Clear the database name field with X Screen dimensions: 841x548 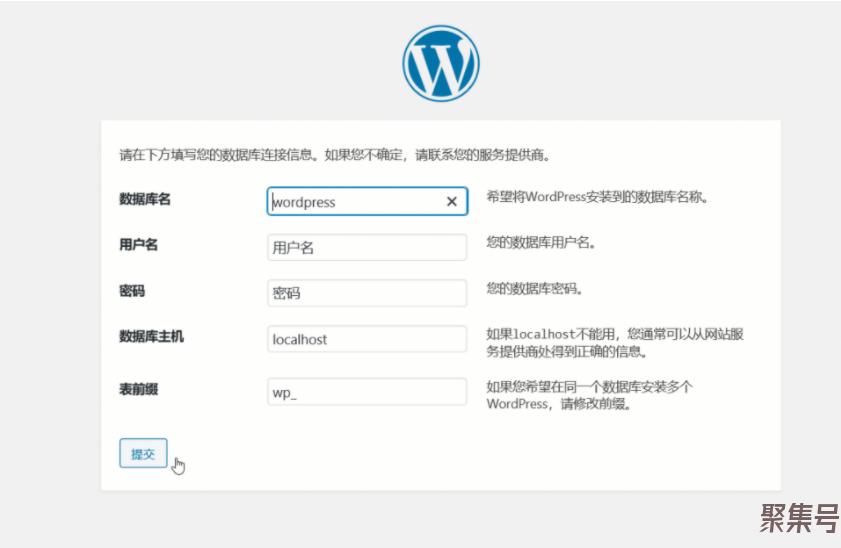click(x=452, y=202)
